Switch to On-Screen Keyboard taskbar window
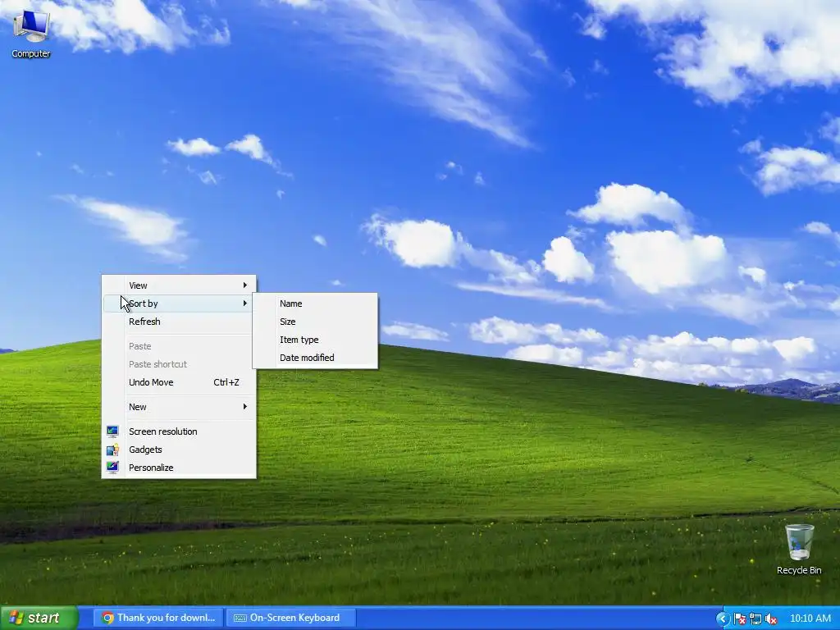 click(x=291, y=618)
